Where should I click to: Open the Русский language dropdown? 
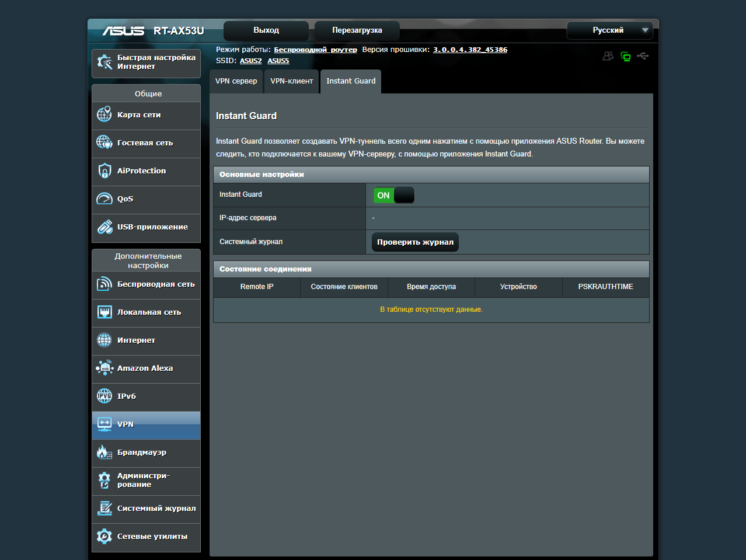tap(609, 30)
